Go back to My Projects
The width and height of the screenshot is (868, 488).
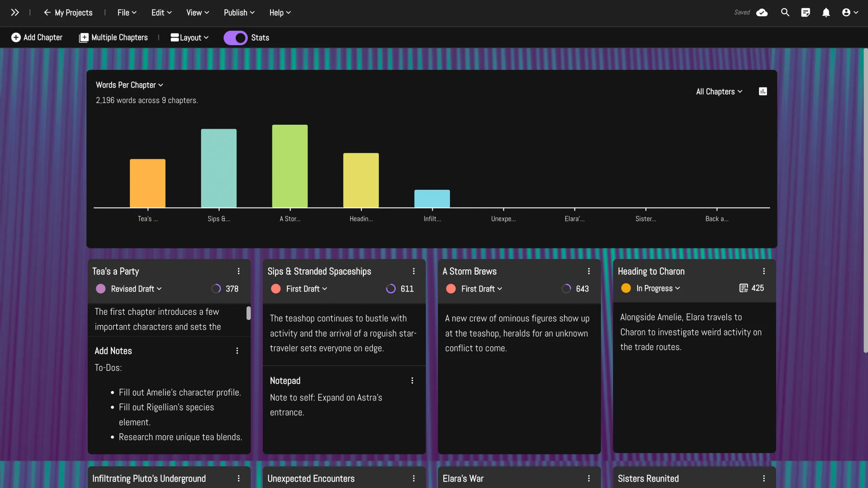(x=68, y=13)
